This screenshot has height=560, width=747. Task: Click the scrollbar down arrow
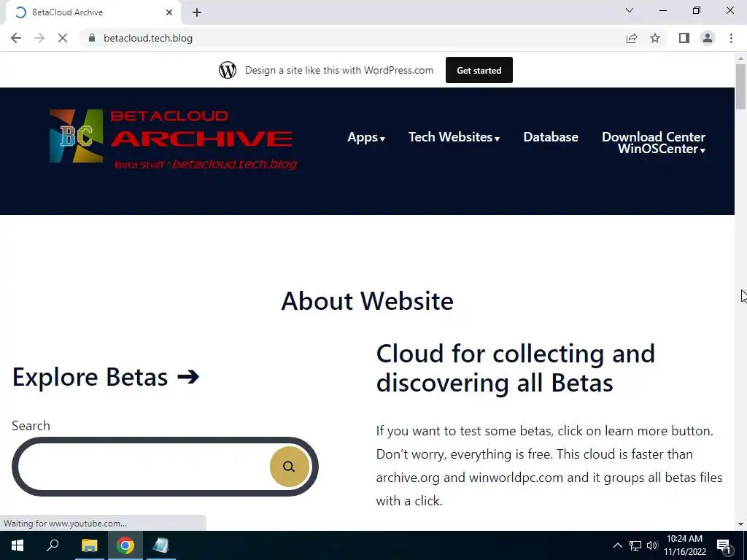click(x=740, y=524)
